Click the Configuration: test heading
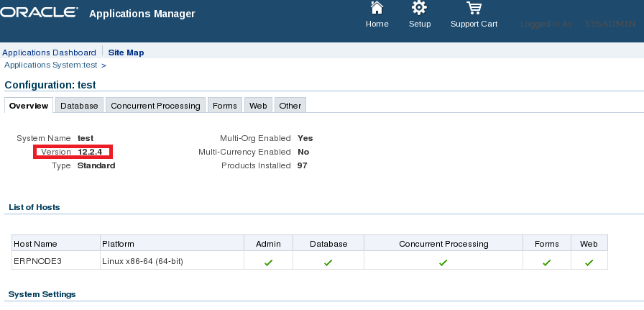 50,85
